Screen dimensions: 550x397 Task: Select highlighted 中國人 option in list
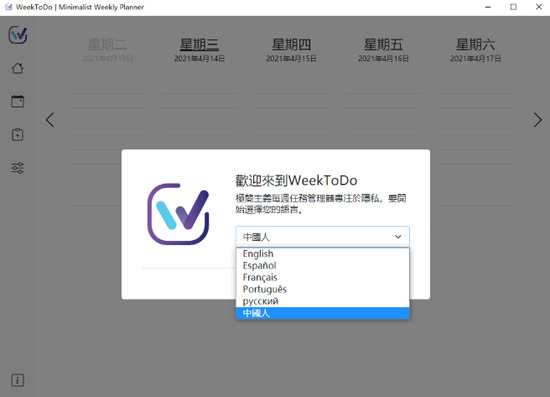(x=322, y=313)
